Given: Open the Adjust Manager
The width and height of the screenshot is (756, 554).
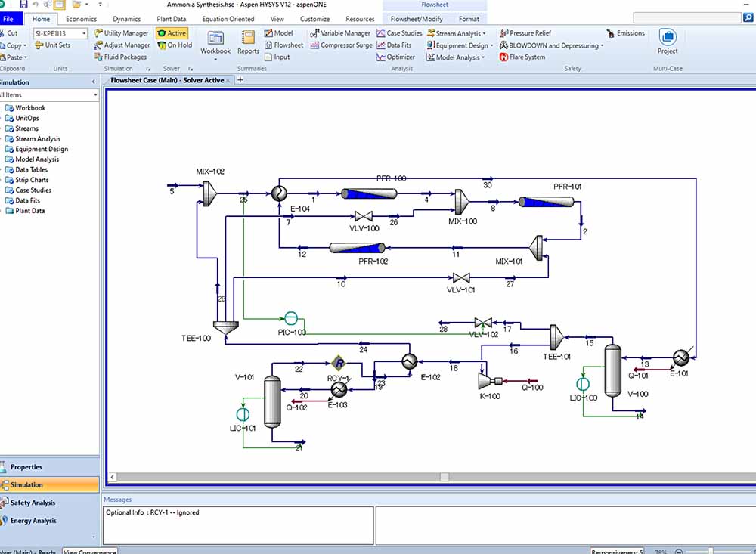Looking at the screenshot, I should tap(122, 45).
